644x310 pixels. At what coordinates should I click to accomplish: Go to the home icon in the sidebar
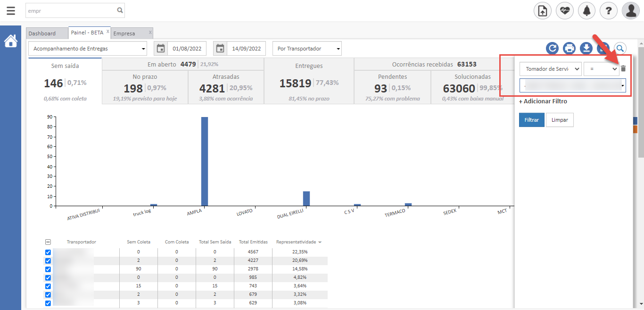[x=10, y=41]
